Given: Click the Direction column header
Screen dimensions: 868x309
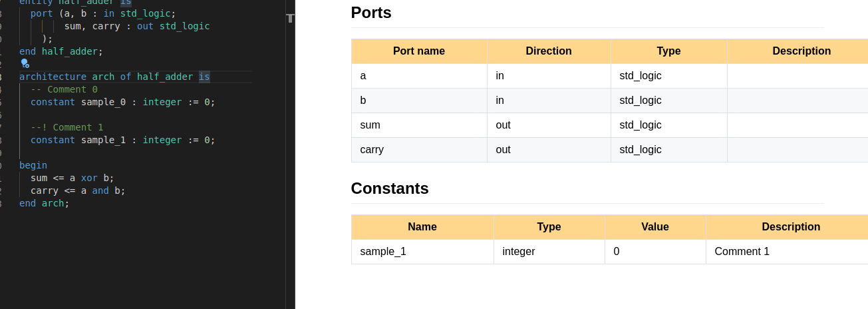Looking at the screenshot, I should (x=548, y=51).
